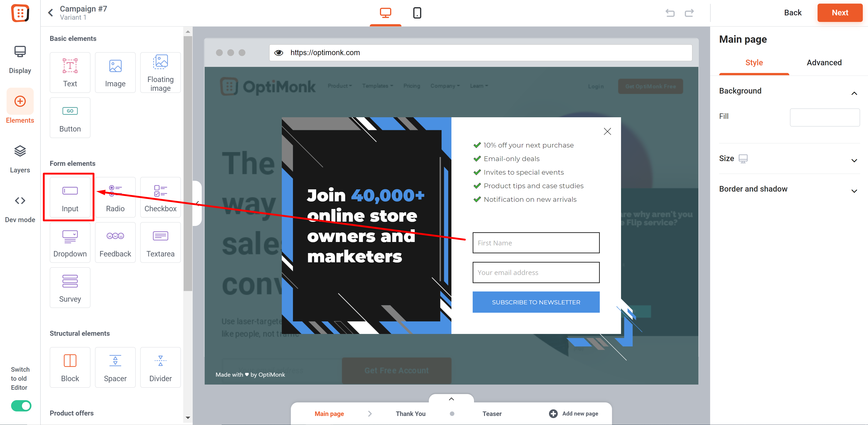Select the Input form element
The image size is (868, 425).
(70, 197)
